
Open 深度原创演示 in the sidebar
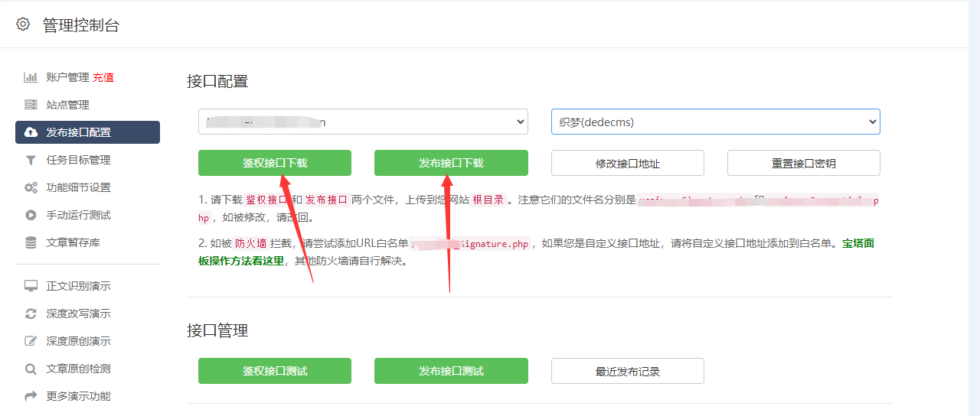point(78,341)
